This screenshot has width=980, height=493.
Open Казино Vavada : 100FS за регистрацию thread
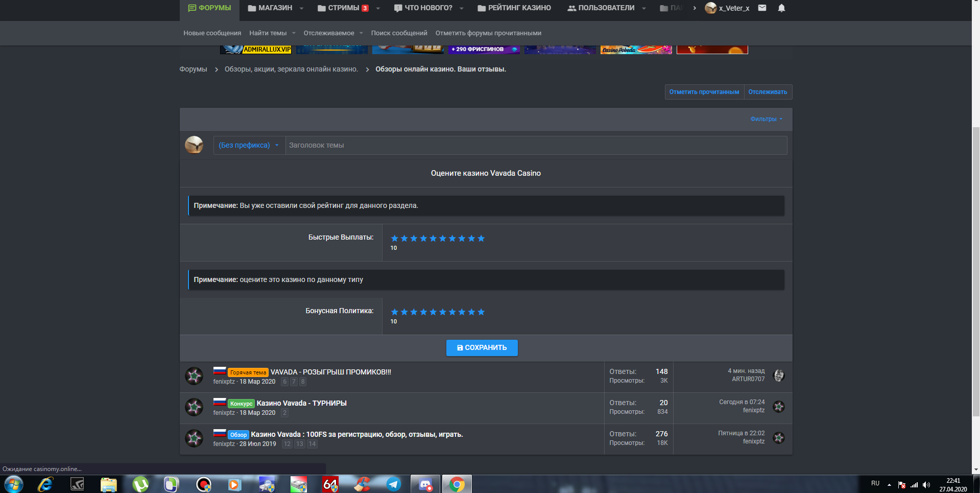356,434
